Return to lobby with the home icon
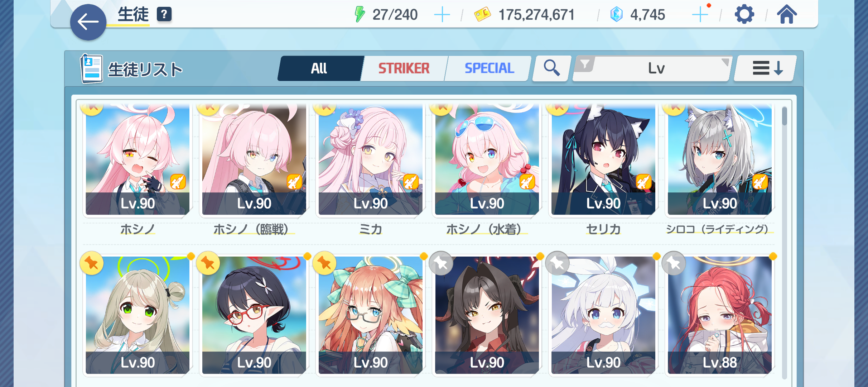This screenshot has height=387, width=868. click(787, 15)
